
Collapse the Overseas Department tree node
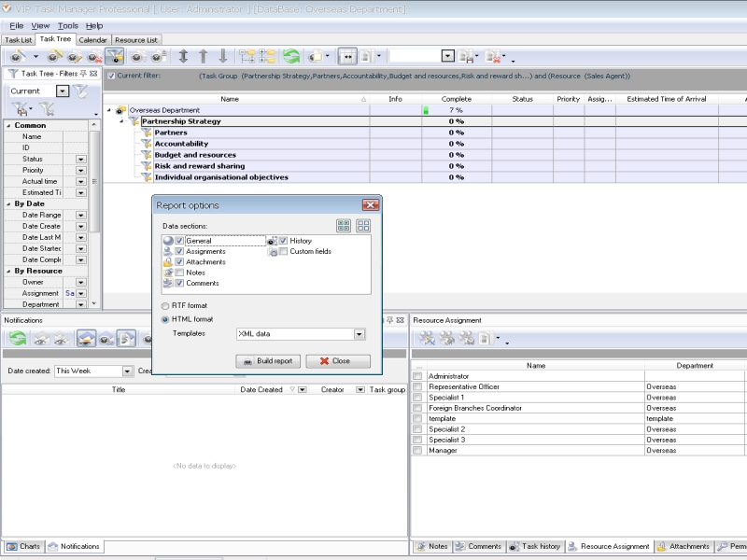click(108, 110)
